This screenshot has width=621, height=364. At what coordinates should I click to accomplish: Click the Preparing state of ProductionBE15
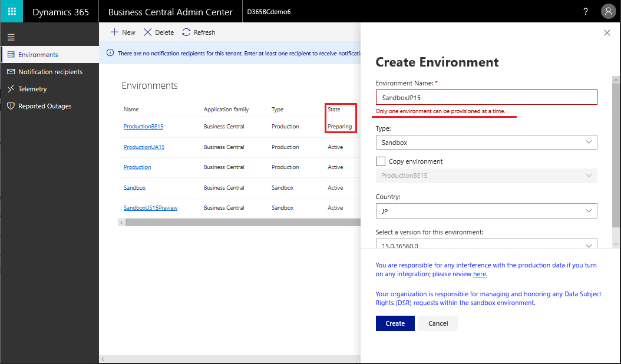point(339,127)
